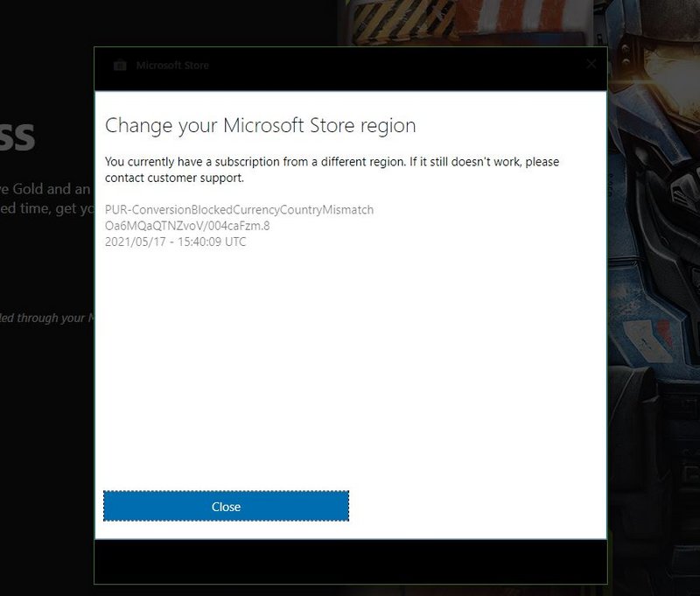This screenshot has width=700, height=596.
Task: Click the 'You currently have a subscription' message
Action: 332,170
